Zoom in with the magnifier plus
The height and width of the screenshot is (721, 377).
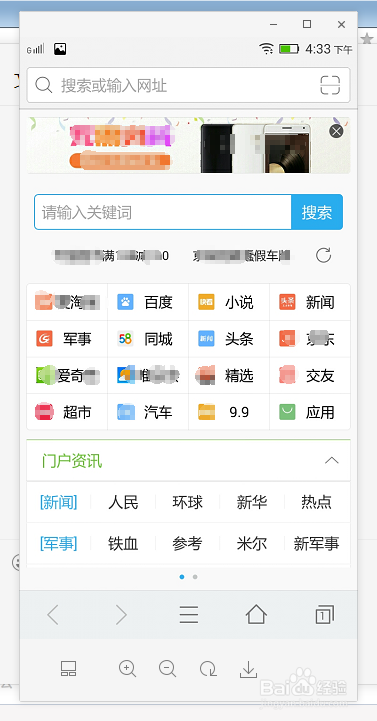point(127,669)
